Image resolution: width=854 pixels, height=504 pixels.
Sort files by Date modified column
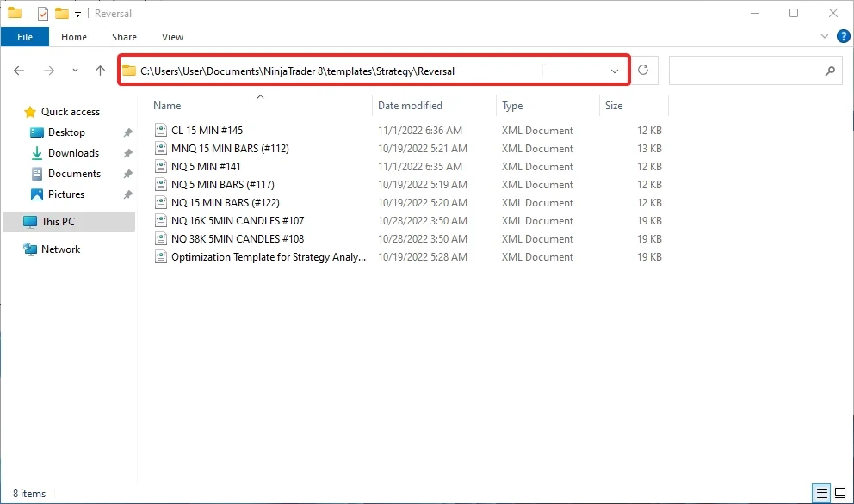[410, 106]
